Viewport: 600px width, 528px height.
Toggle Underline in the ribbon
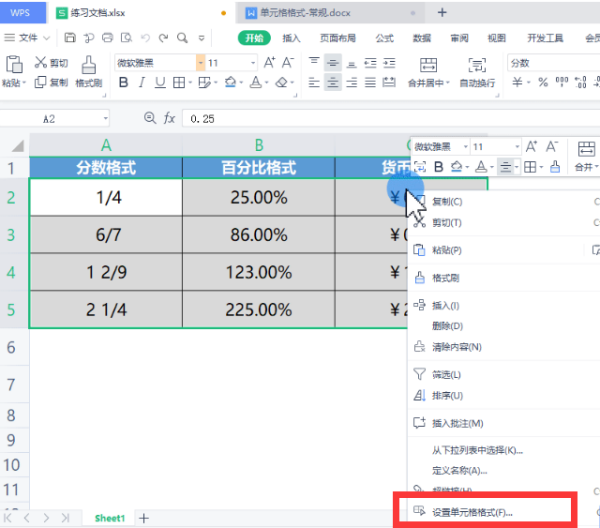tap(160, 82)
